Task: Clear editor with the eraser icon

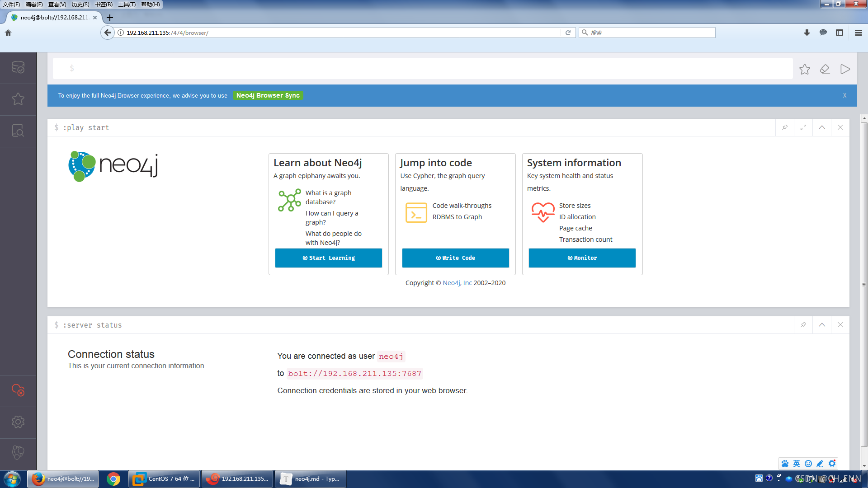Action: 825,69
